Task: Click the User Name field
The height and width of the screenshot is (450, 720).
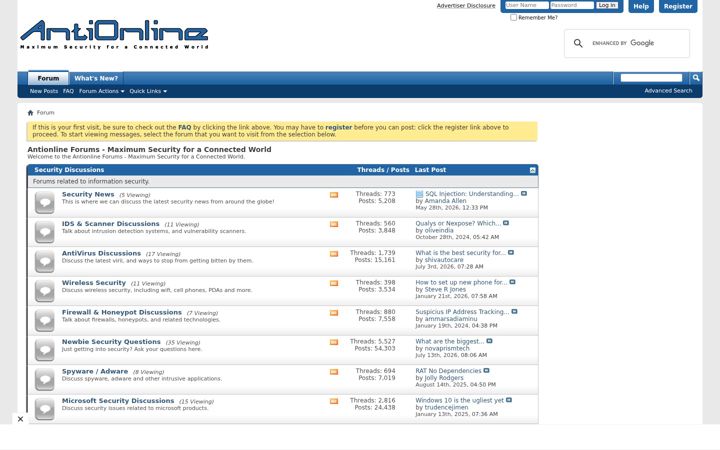Action: click(x=526, y=5)
